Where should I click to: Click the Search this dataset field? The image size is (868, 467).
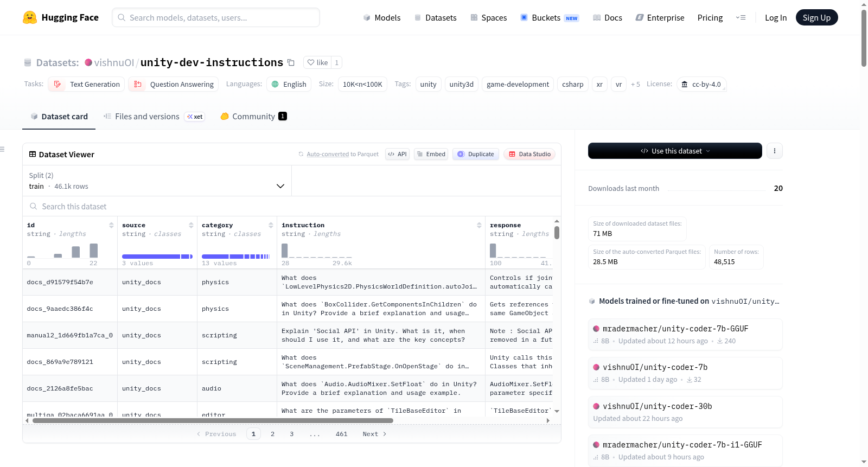pyautogui.click(x=292, y=206)
